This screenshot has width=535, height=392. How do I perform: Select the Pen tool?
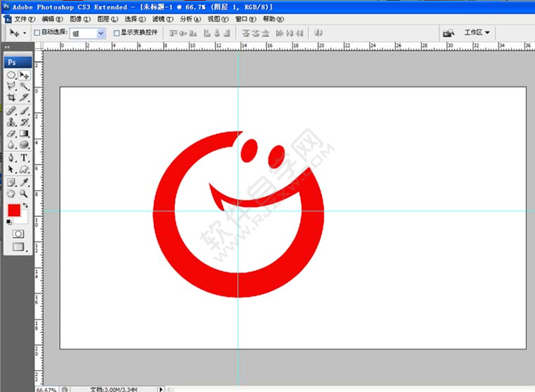click(11, 158)
